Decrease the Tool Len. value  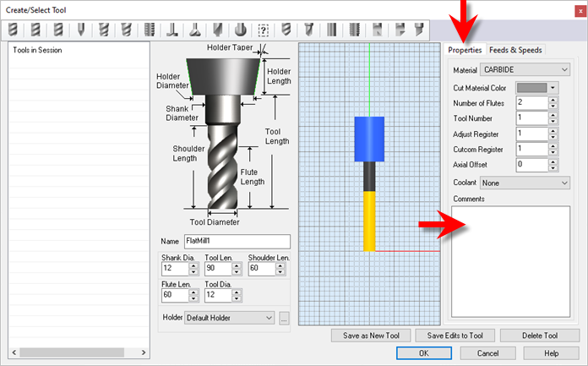237,272
